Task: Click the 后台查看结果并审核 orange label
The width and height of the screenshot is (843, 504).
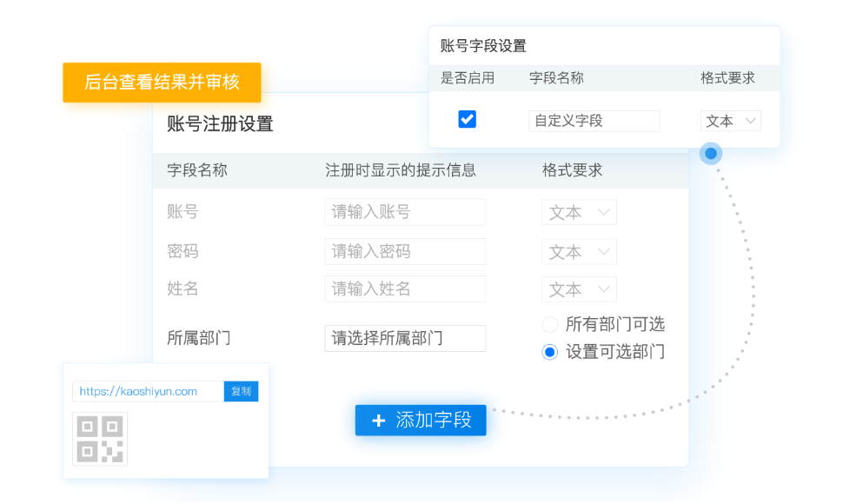Action: (162, 83)
